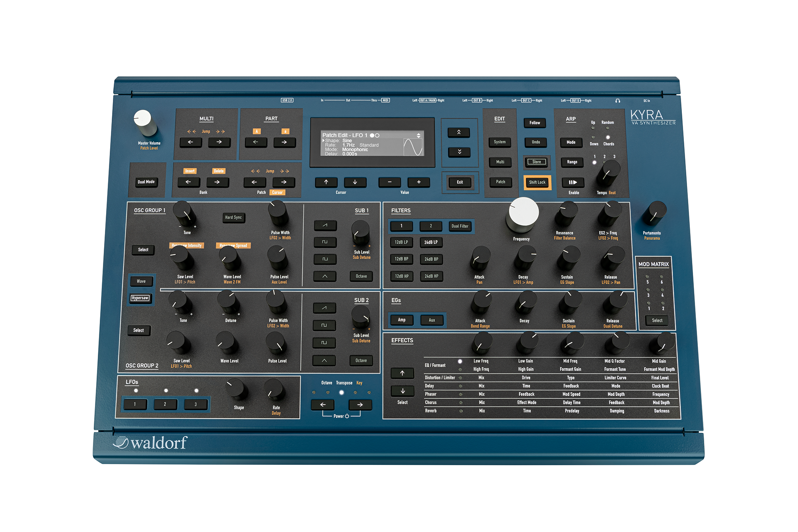Open the System edit page
The height and width of the screenshot is (532, 798).
(500, 142)
